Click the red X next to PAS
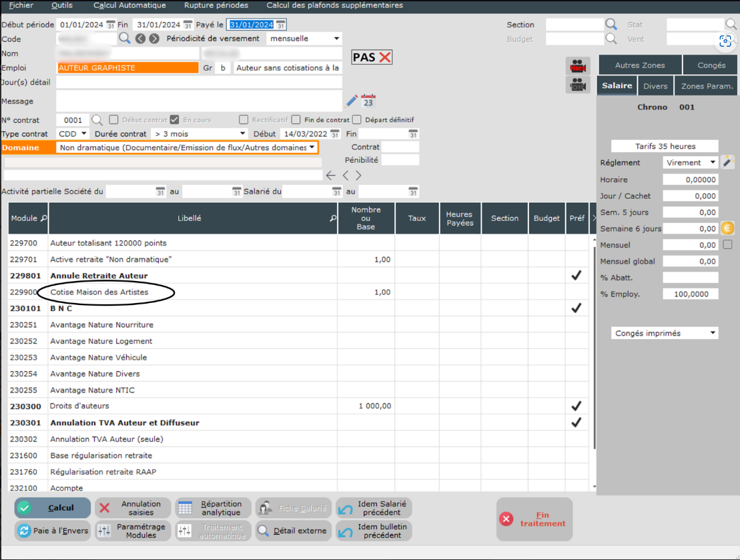The height and width of the screenshot is (560, 740). [x=385, y=57]
